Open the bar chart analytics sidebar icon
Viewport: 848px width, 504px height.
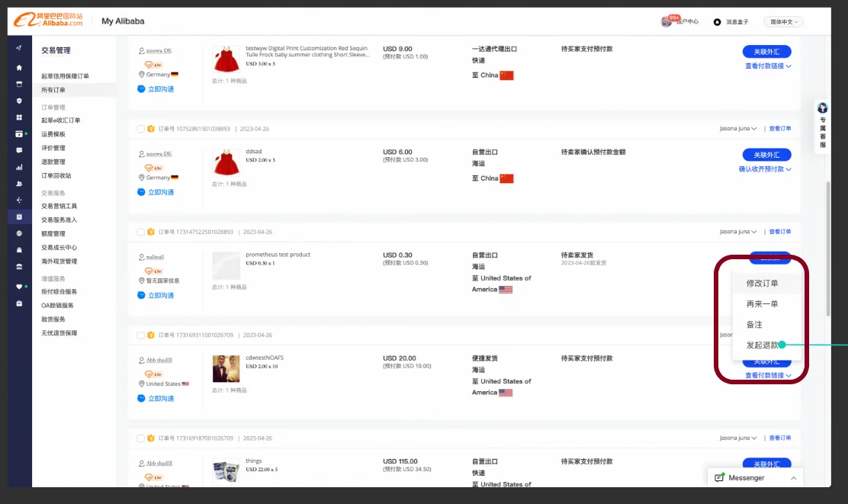(x=19, y=167)
